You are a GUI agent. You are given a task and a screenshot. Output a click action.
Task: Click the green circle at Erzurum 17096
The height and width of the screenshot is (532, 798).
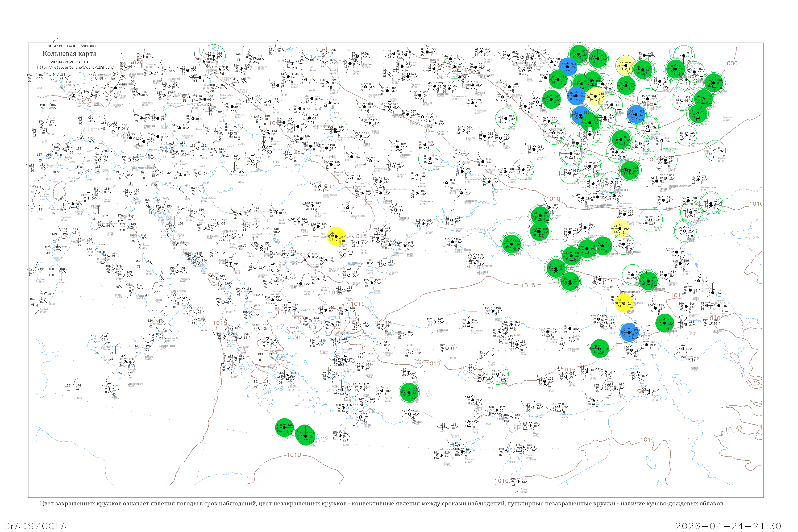(599, 348)
